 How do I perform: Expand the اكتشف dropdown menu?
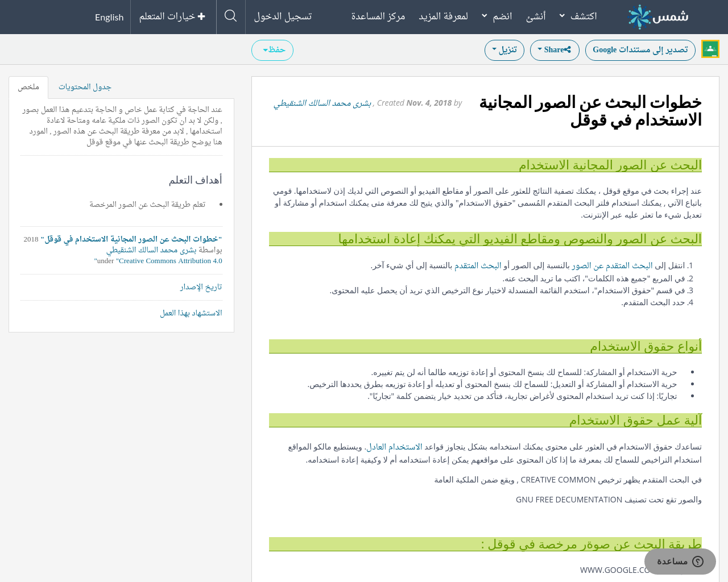point(578,16)
